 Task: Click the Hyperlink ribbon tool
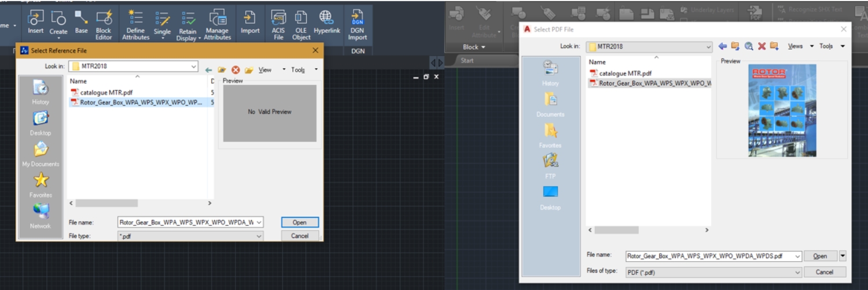coord(327,23)
